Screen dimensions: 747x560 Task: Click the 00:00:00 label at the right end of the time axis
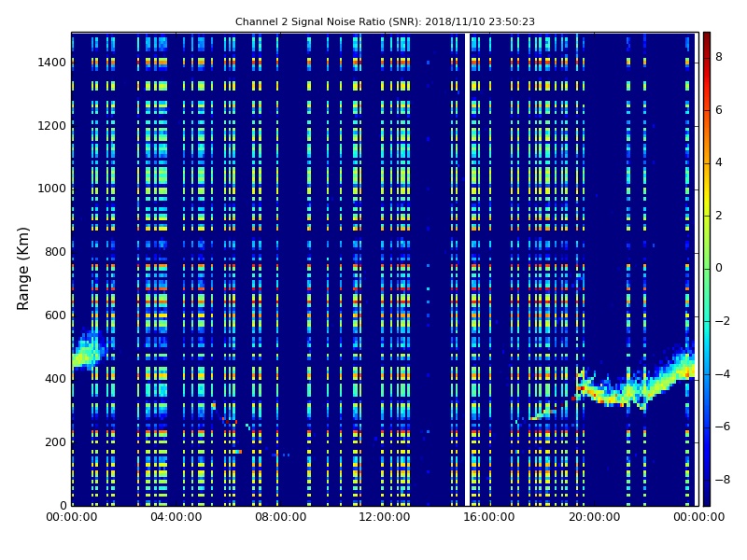(x=698, y=517)
